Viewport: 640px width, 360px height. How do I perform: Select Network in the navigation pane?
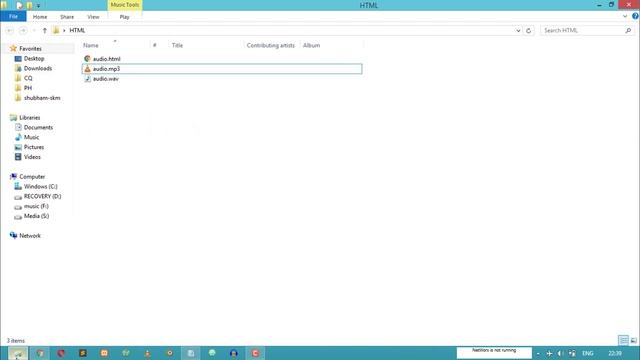coord(30,236)
